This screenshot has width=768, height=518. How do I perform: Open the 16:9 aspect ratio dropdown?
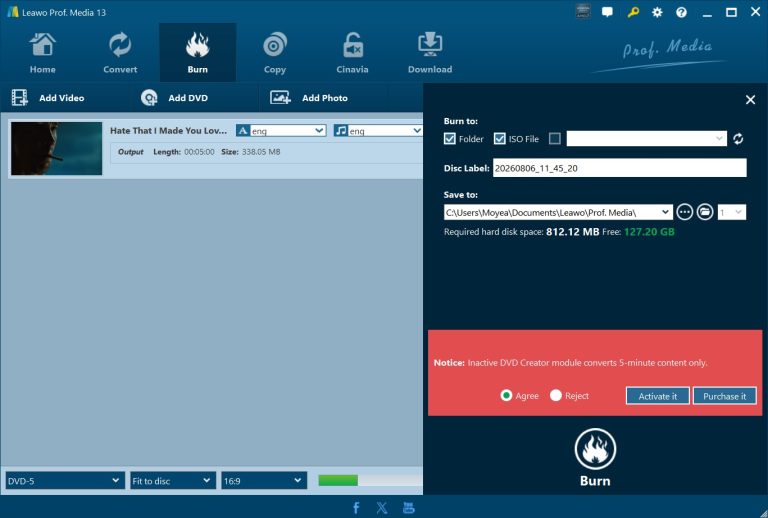pyautogui.click(x=264, y=481)
